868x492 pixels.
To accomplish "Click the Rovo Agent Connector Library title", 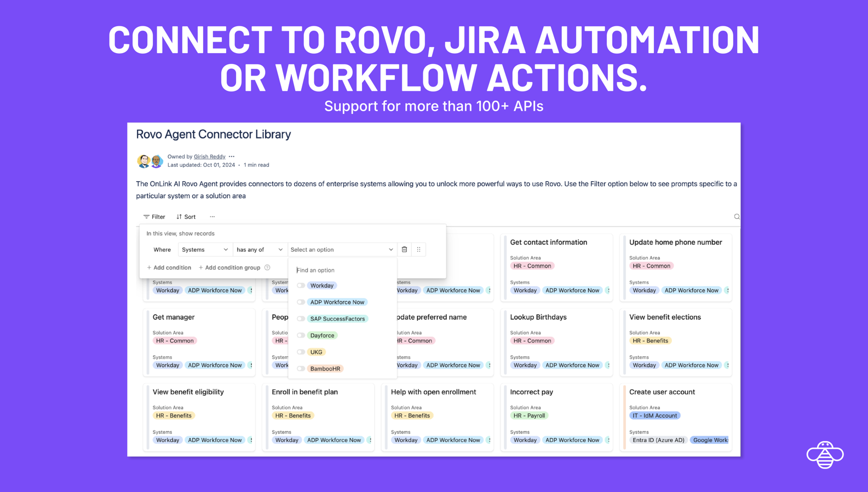I will (x=214, y=135).
